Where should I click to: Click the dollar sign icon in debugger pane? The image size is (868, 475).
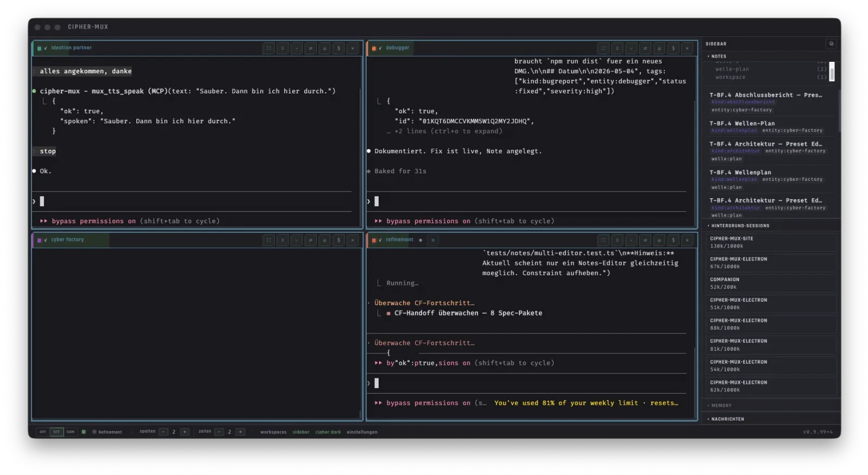pyautogui.click(x=674, y=48)
